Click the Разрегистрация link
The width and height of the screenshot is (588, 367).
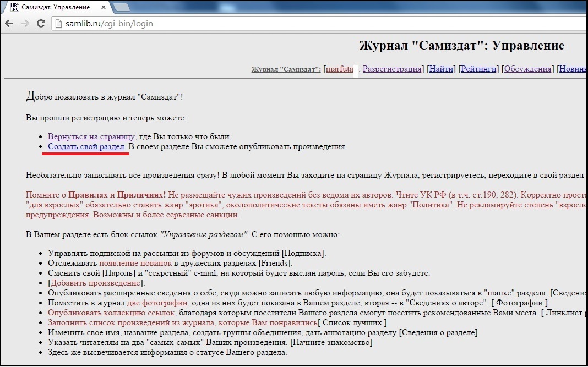tap(392, 69)
